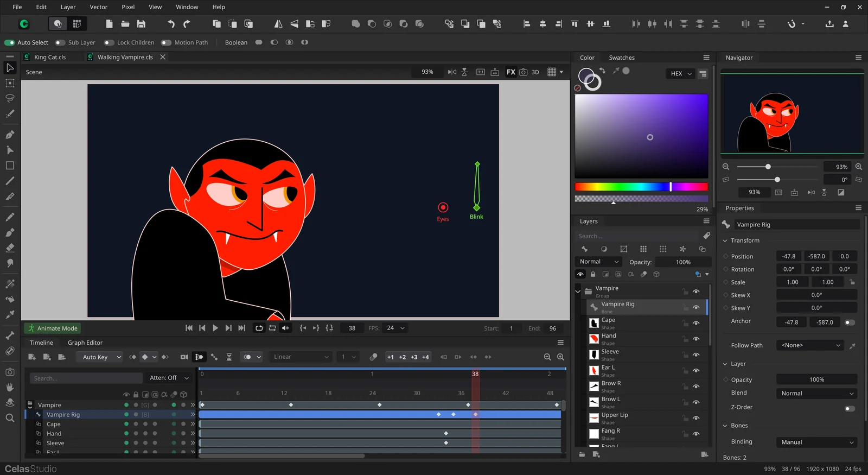Jump to the first frame
The image size is (868, 475).
point(189,328)
